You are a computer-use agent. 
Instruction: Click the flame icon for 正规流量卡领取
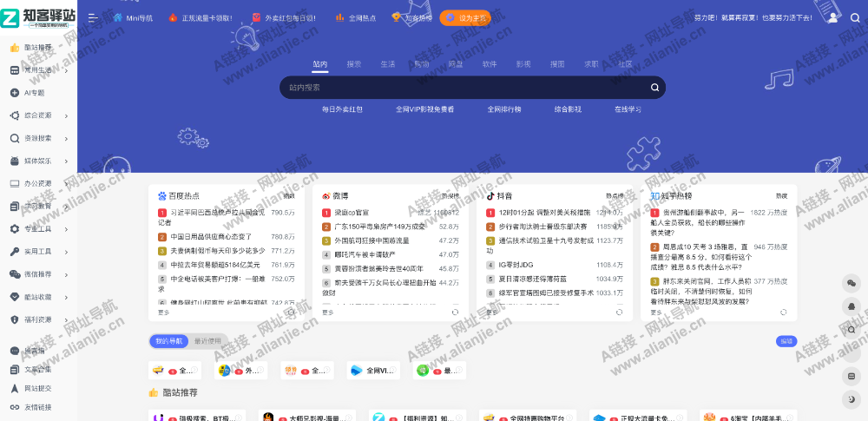point(174,17)
